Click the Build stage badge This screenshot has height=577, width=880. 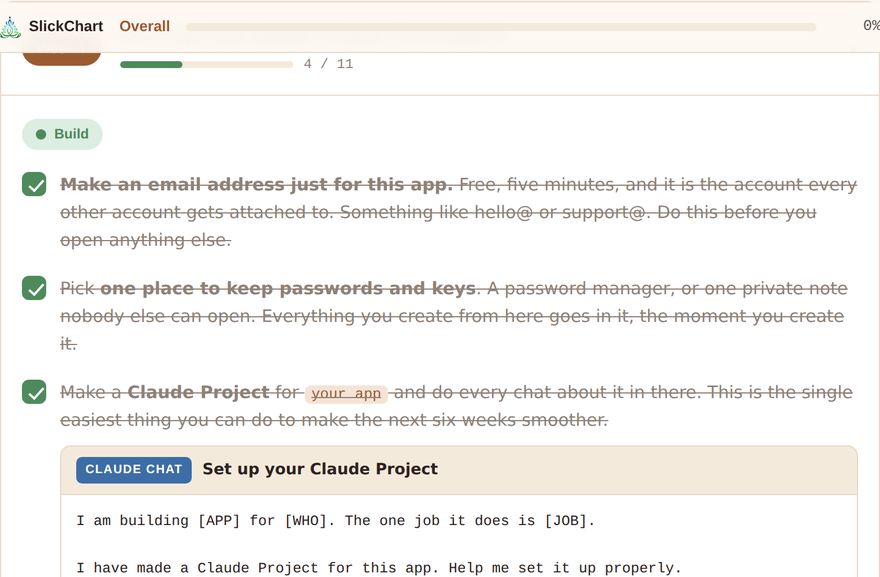(x=62, y=134)
